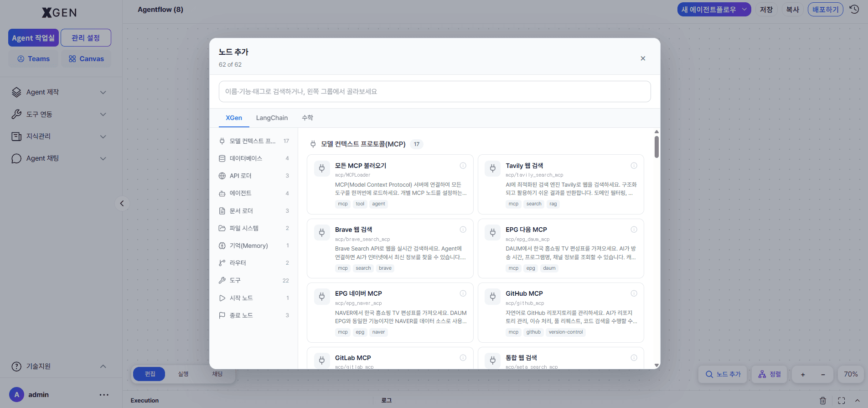Select 데이터베이스 category
The height and width of the screenshot is (408, 868).
[254, 158]
